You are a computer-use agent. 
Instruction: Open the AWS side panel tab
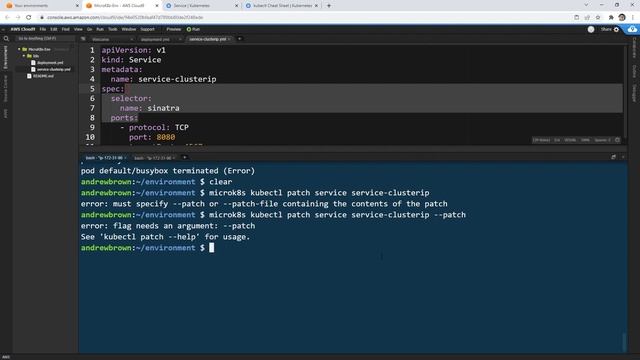coord(6,113)
